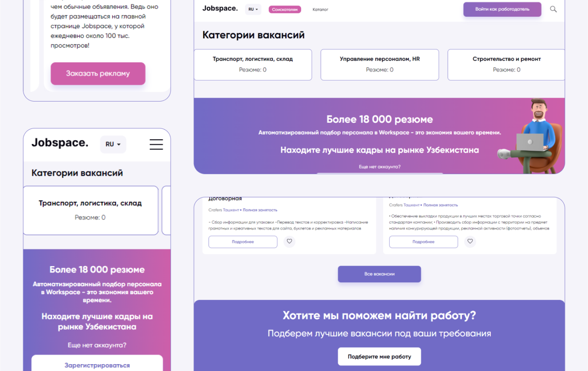Open the hamburger menu in mobile header
This screenshot has width=588, height=371.
156,145
